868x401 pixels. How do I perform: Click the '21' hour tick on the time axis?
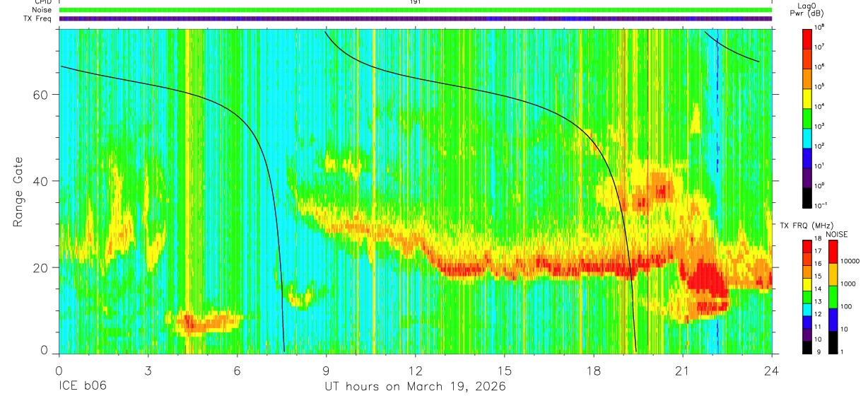click(682, 371)
